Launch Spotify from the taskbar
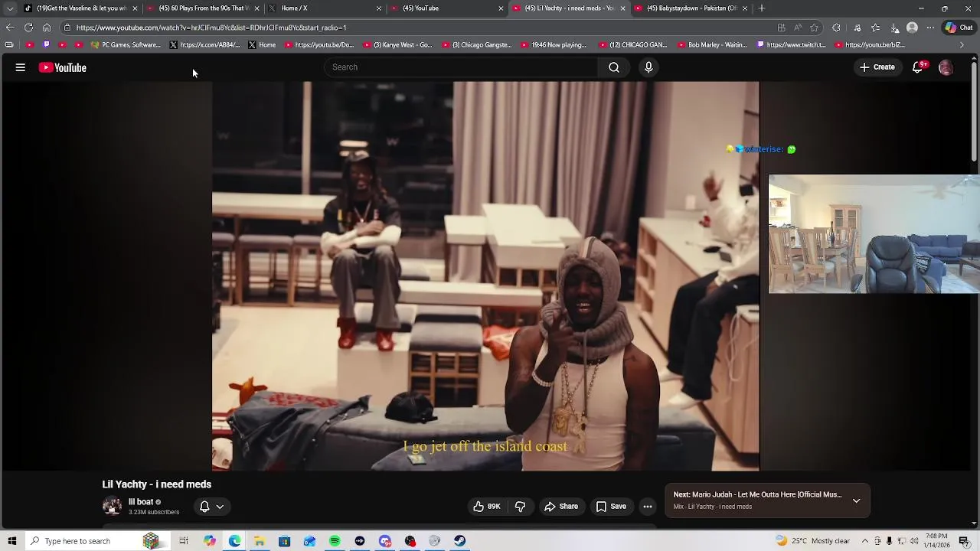The width and height of the screenshot is (980, 551). point(335,541)
